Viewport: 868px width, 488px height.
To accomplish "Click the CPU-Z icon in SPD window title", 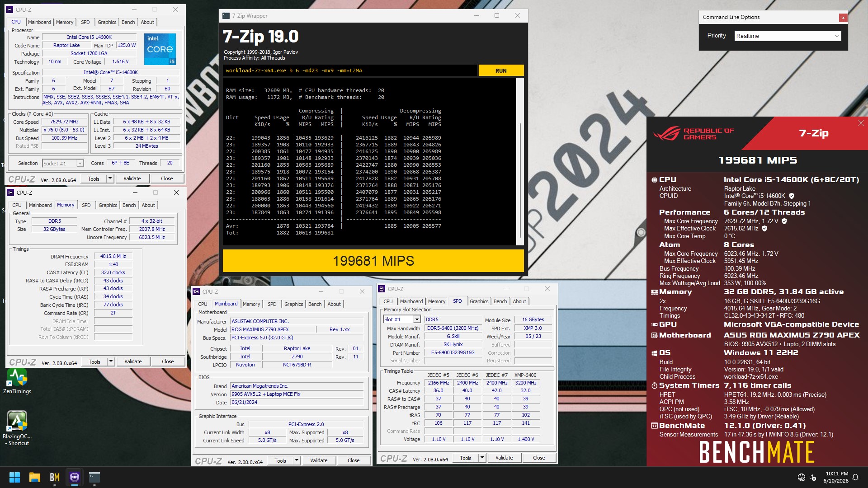I will [x=382, y=289].
